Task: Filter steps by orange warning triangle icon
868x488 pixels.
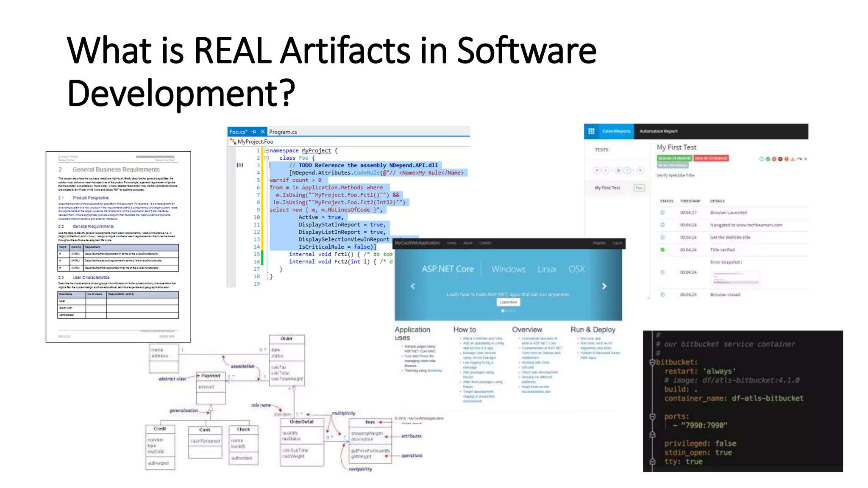Action: 793,159
